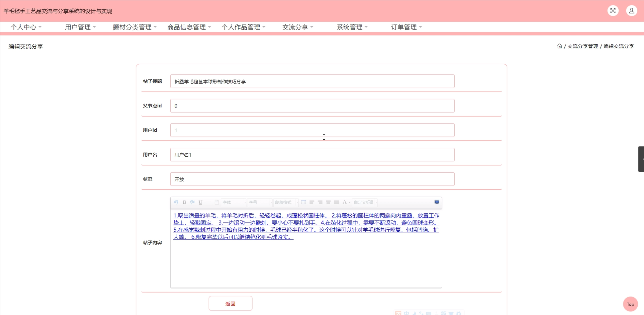The image size is (644, 315).
Task: Click the undo icon in editor toolbar
Action: click(x=176, y=202)
